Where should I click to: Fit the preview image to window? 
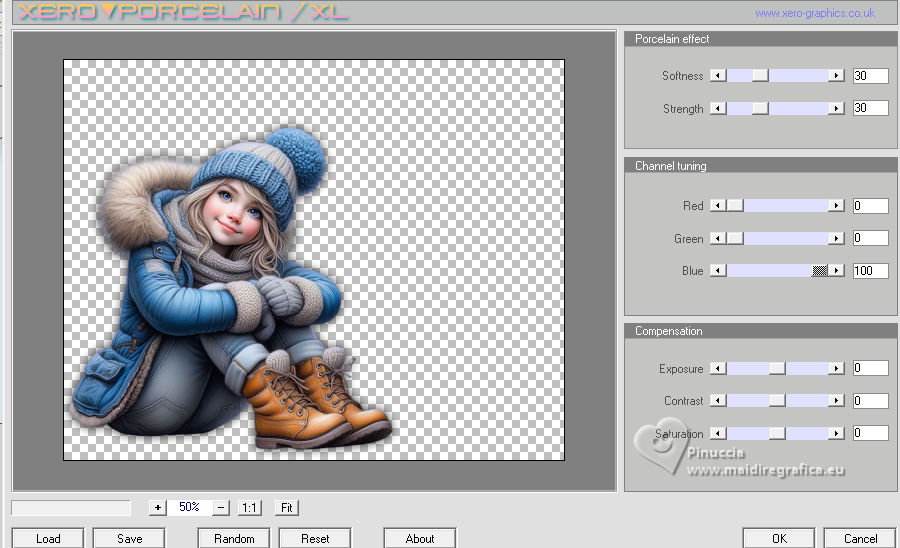287,507
